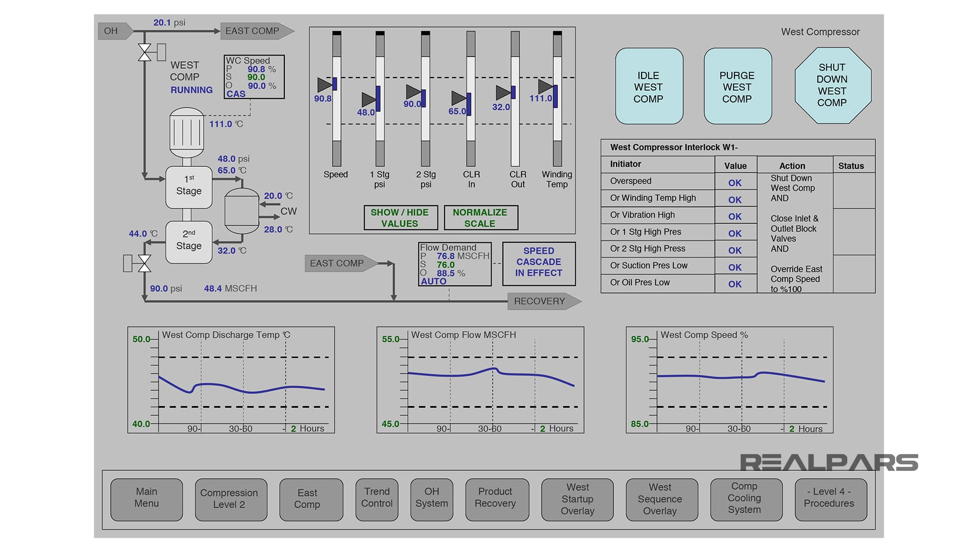Open the EAST COMP arrow link at top

(x=254, y=31)
